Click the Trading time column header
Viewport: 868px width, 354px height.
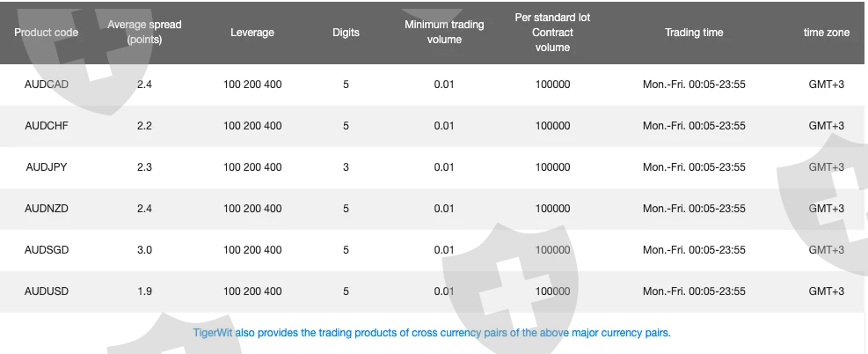coord(694,32)
